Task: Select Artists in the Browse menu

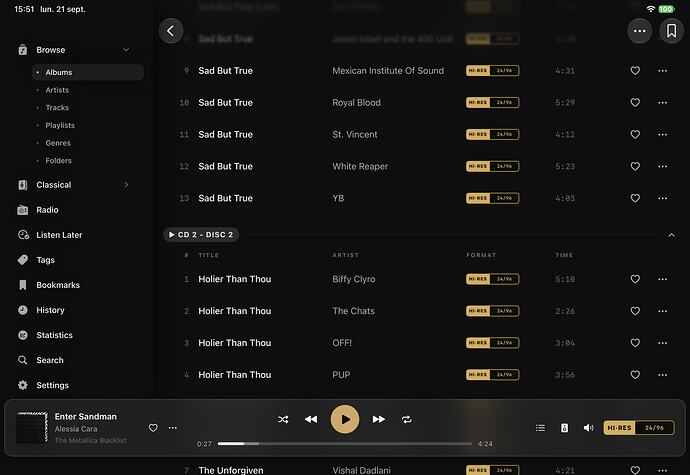Action: click(x=57, y=90)
